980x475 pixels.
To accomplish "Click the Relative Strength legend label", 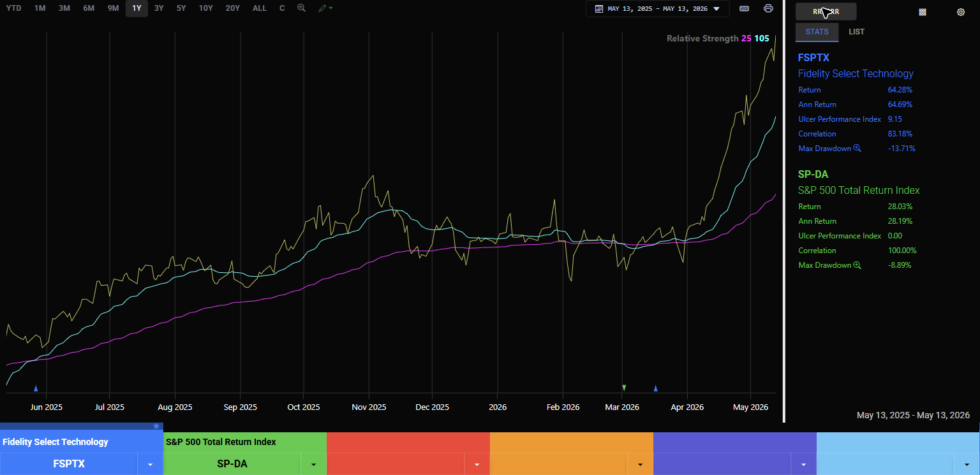I will (702, 38).
